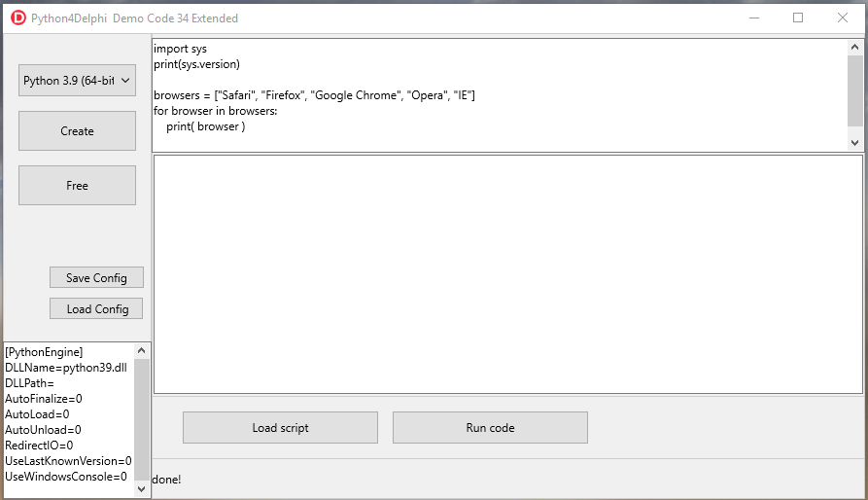Select the DLLName=python39.dll config line
This screenshot has width=868, height=500.
point(66,368)
